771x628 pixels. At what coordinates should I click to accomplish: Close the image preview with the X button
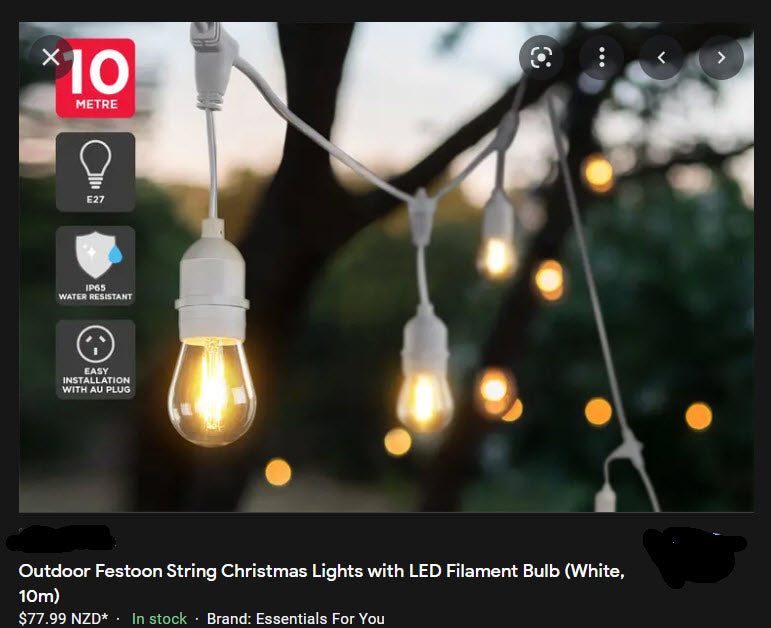point(51,58)
